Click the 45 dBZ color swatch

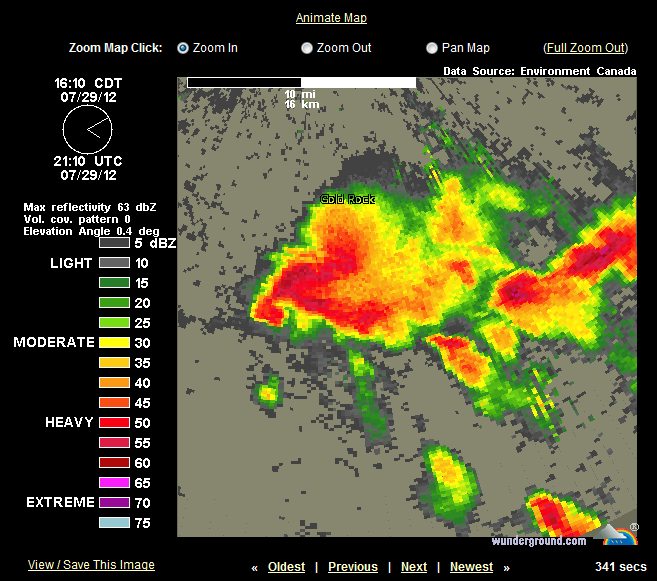coord(114,403)
